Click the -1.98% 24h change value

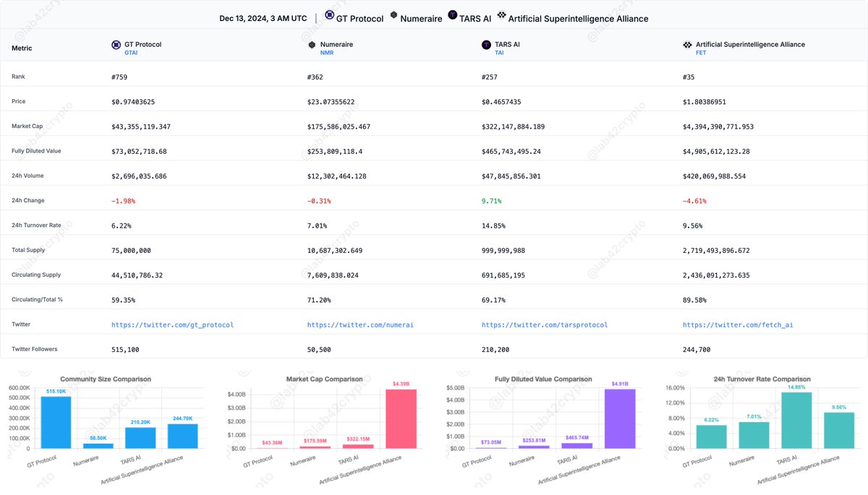pos(124,201)
